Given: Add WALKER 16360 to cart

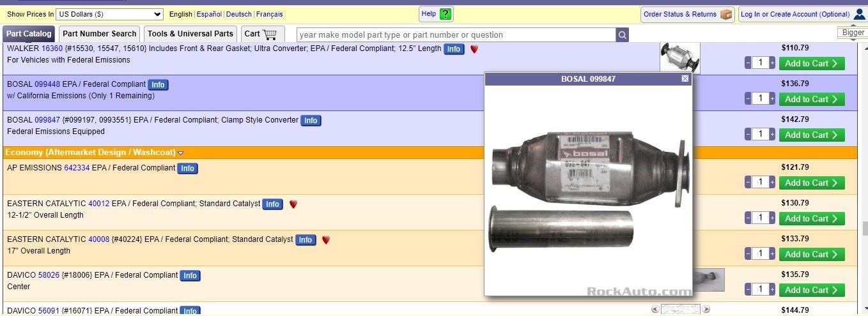Looking at the screenshot, I should [812, 63].
